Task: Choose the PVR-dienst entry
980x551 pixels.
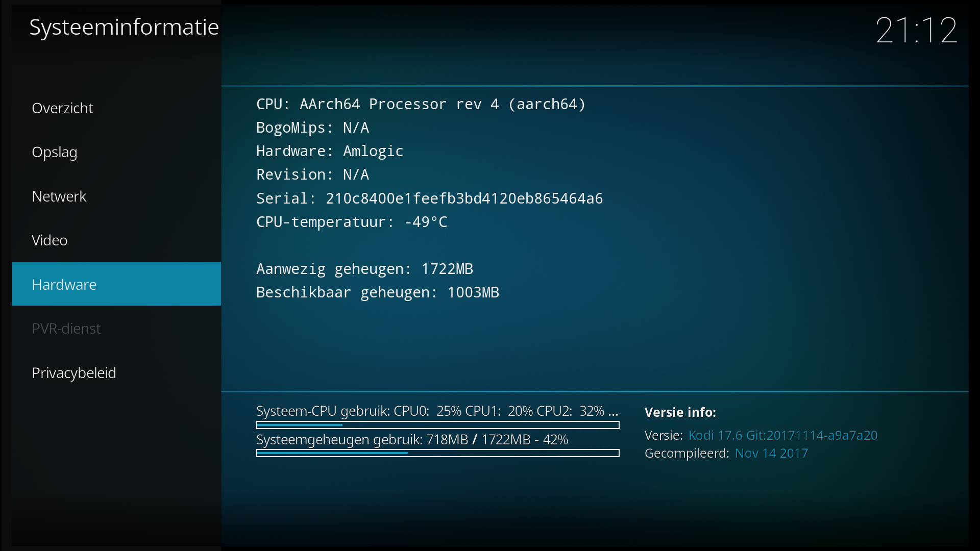Action: tap(116, 329)
